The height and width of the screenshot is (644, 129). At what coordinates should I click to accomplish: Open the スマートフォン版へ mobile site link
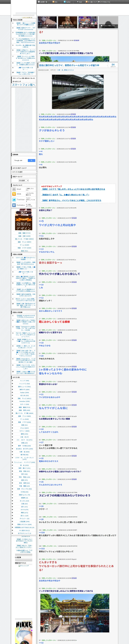[x=24, y=85]
